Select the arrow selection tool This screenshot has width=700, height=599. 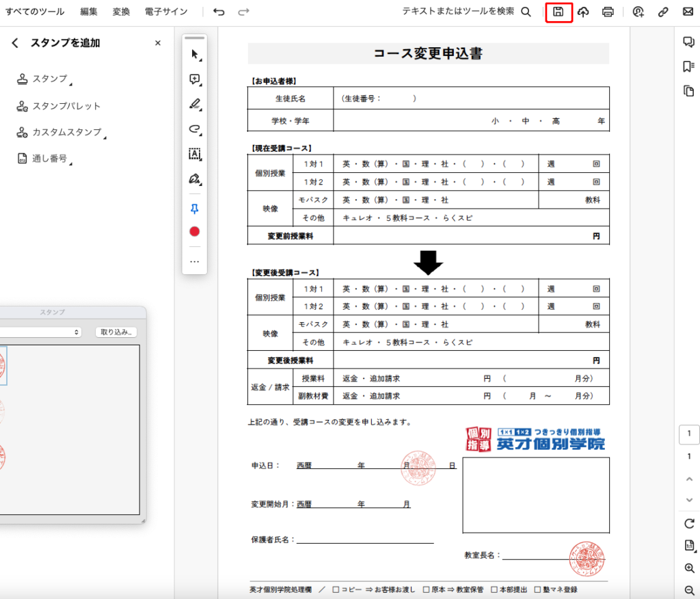(195, 55)
